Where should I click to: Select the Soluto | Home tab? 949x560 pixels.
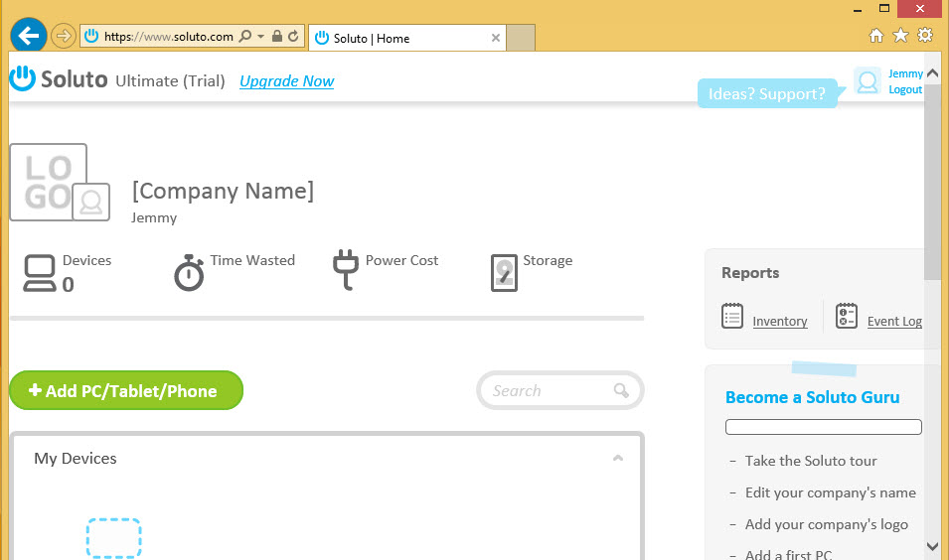point(407,38)
